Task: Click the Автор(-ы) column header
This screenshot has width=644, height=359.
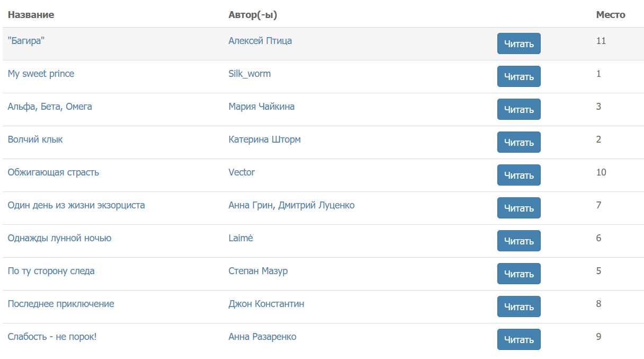Action: [253, 15]
